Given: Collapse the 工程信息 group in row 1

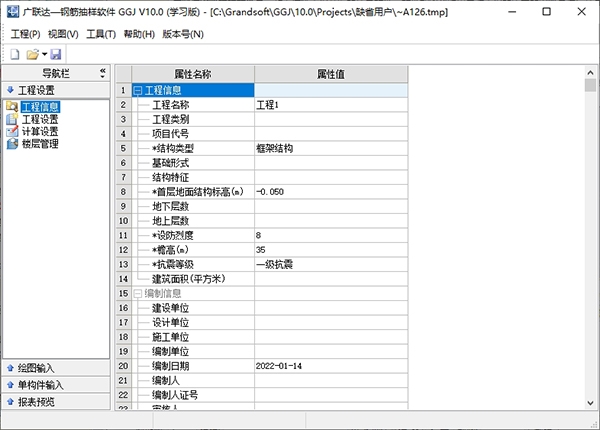Looking at the screenshot, I should (137, 91).
